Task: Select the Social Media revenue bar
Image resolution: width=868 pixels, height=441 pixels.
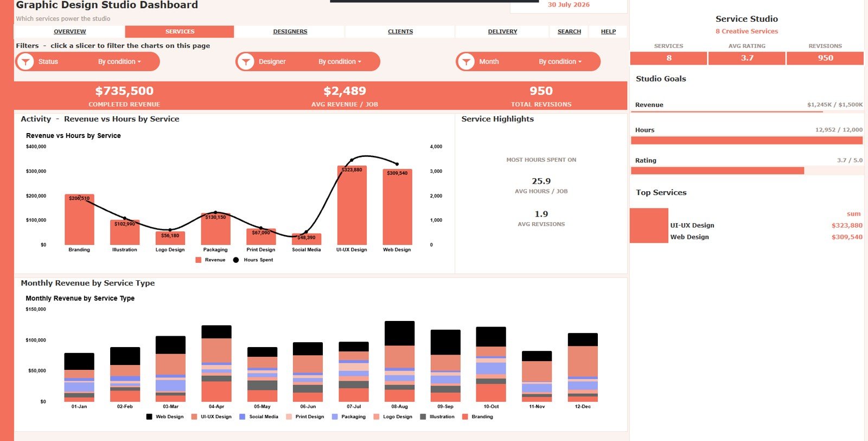Action: point(307,240)
